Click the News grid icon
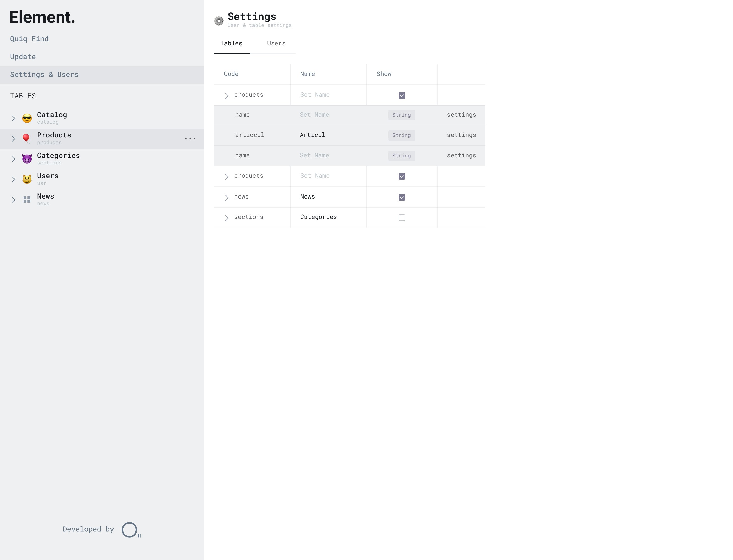The width and height of the screenshot is (733, 560). click(x=27, y=200)
